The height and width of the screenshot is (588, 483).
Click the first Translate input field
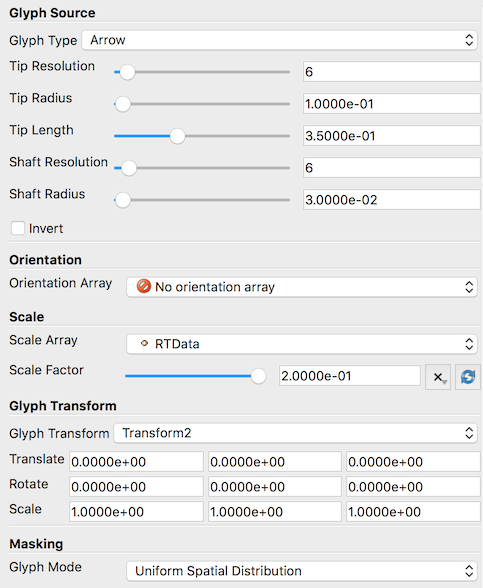[136, 462]
